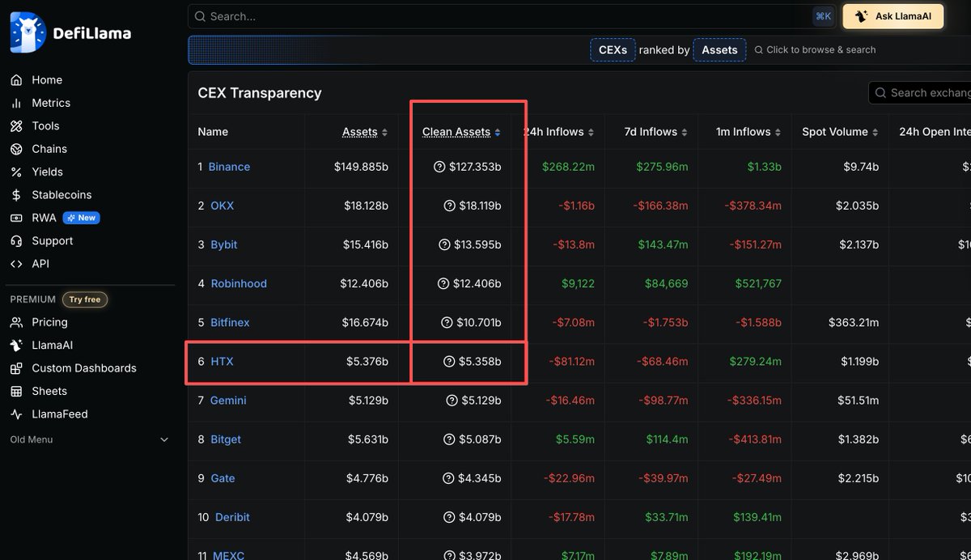Open the Gate exchange link
Image resolution: width=971 pixels, height=560 pixels.
tap(223, 478)
